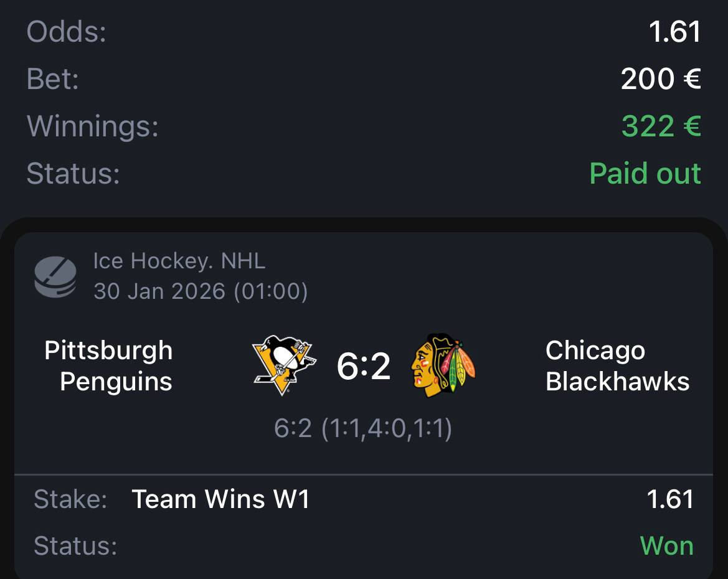Tap the green 322 € winnings value
This screenshot has width=728, height=579.
[661, 126]
